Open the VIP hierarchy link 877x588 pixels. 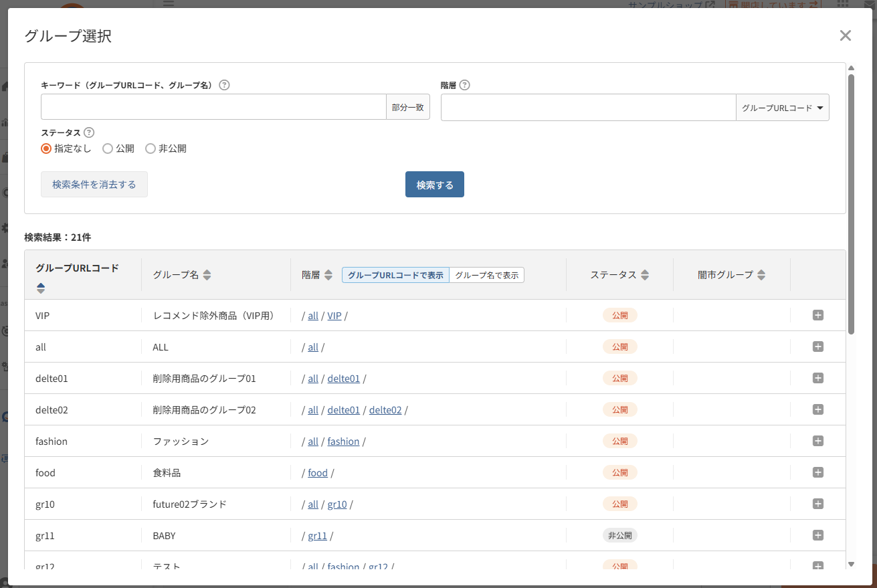click(x=334, y=316)
